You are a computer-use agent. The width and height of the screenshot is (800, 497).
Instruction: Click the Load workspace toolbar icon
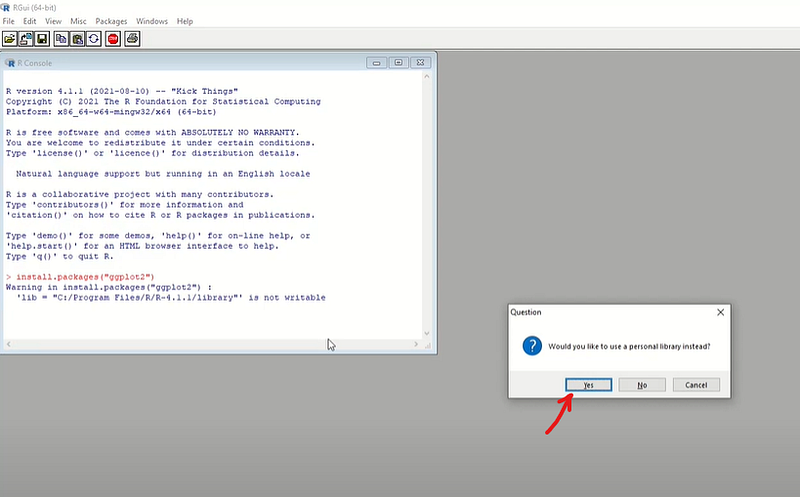pos(26,39)
